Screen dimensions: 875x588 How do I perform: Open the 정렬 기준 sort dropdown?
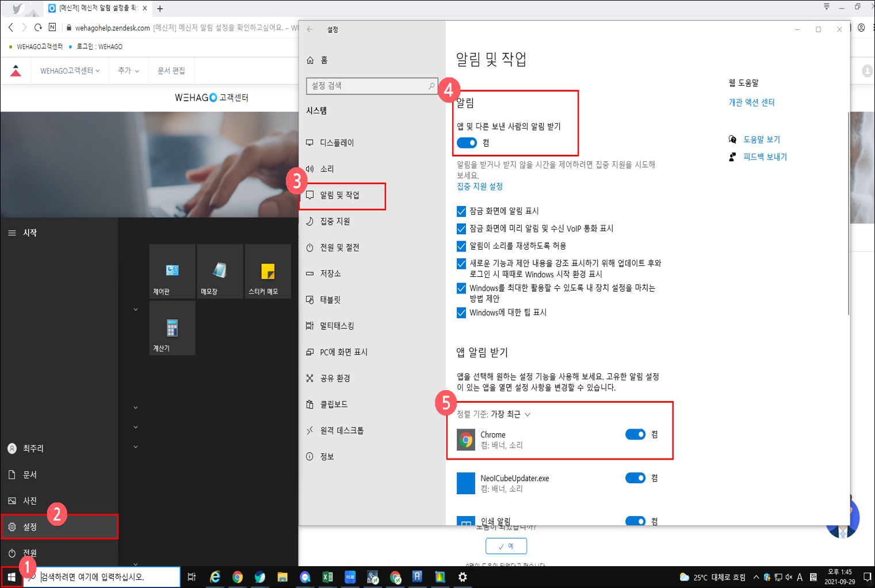[x=510, y=414]
